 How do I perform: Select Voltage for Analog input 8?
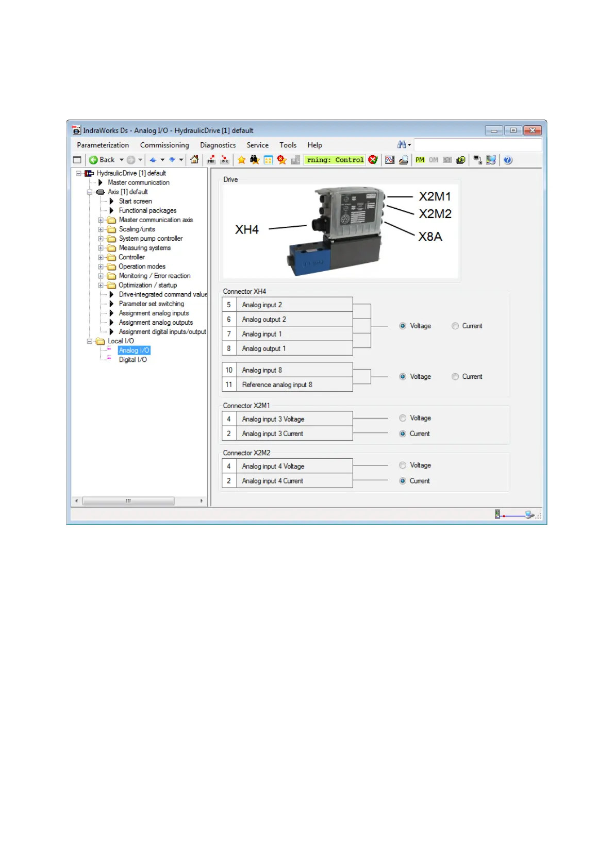coord(403,377)
